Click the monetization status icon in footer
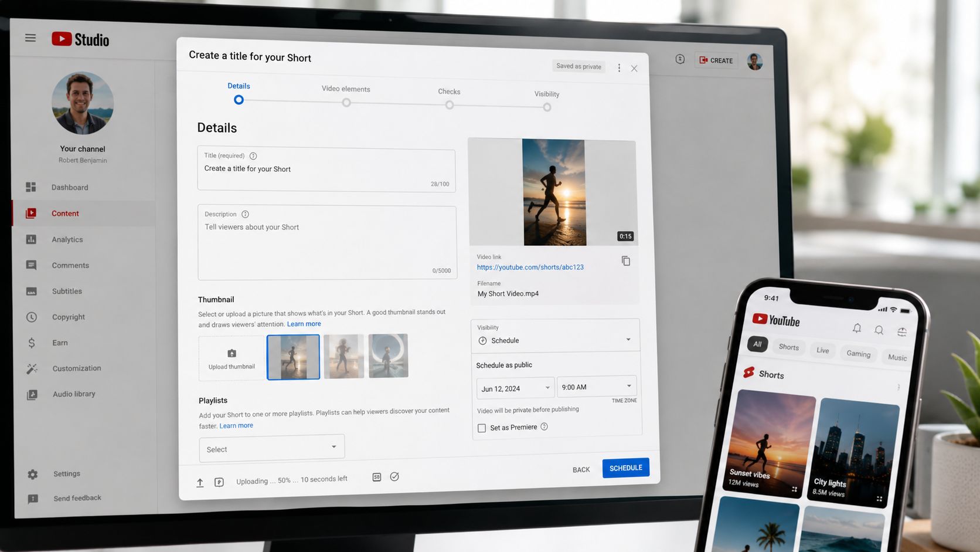Screen dimensions: 980x552 click(x=219, y=482)
